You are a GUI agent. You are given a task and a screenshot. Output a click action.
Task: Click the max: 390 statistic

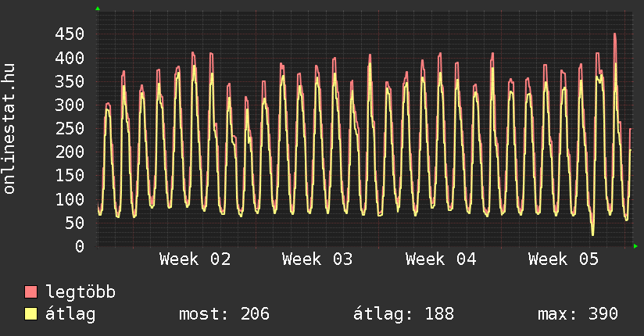578,314
